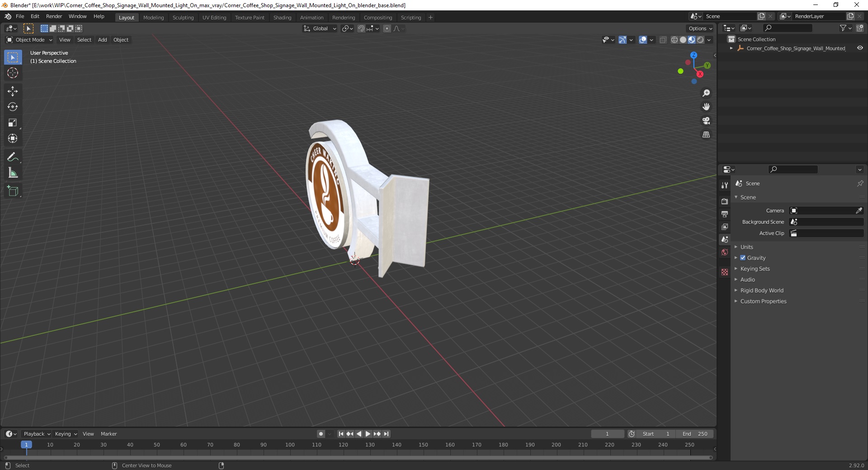Screen dimensions: 868x470
Task: Open the Object Mode dropdown
Action: pos(29,40)
